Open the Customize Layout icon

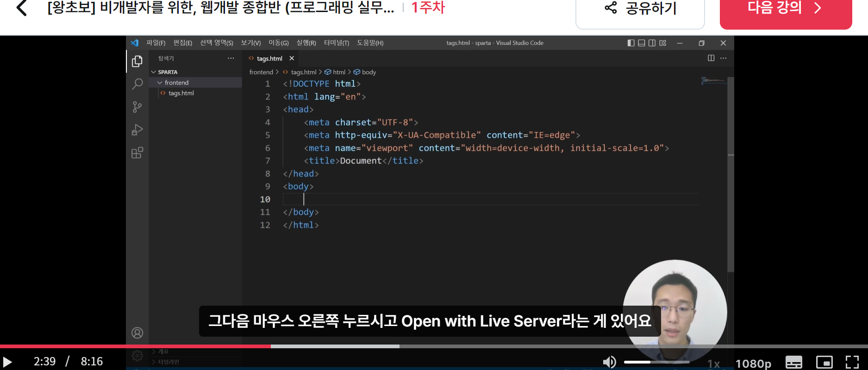click(662, 43)
